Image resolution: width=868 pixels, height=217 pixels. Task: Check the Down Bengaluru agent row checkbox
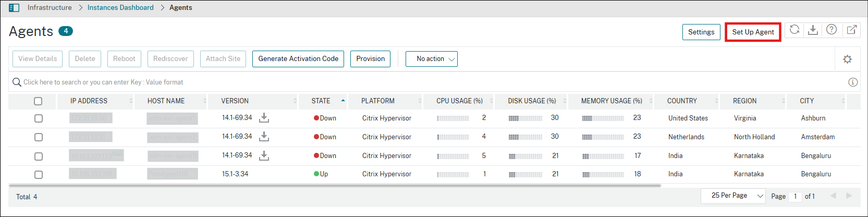pyautogui.click(x=39, y=156)
